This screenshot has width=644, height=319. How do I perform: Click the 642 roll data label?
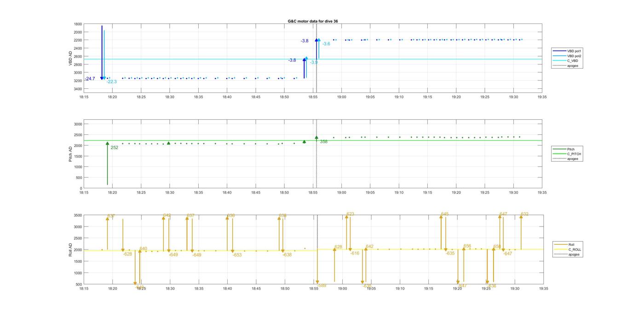(369, 246)
